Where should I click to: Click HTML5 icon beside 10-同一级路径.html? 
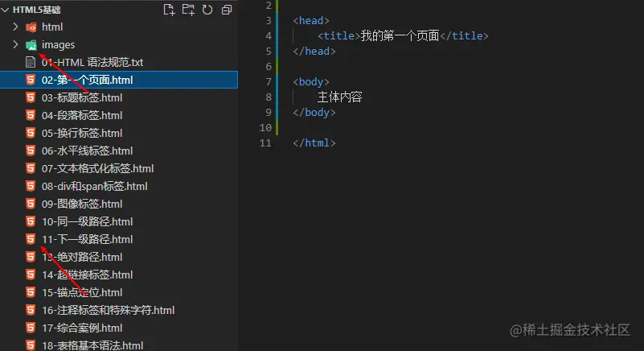tap(31, 221)
